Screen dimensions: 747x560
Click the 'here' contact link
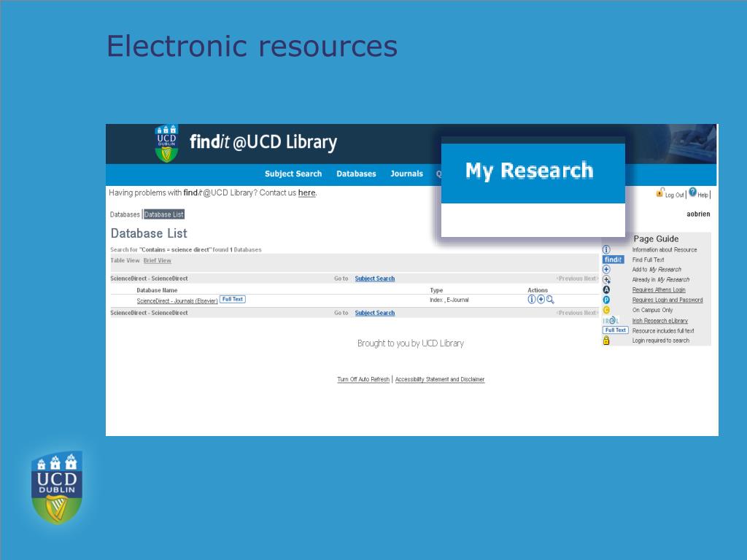pyautogui.click(x=306, y=192)
